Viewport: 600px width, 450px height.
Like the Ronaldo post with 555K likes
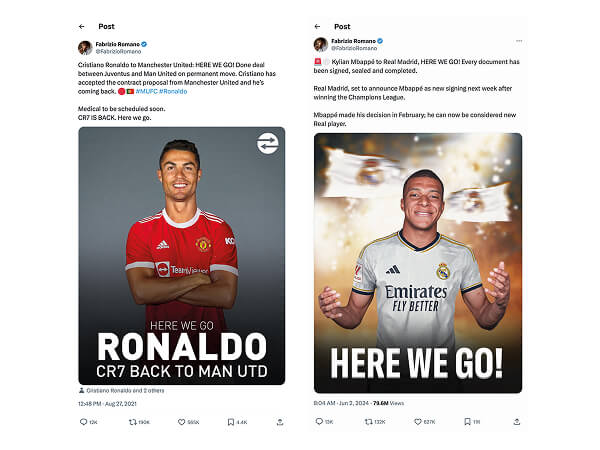(181, 422)
